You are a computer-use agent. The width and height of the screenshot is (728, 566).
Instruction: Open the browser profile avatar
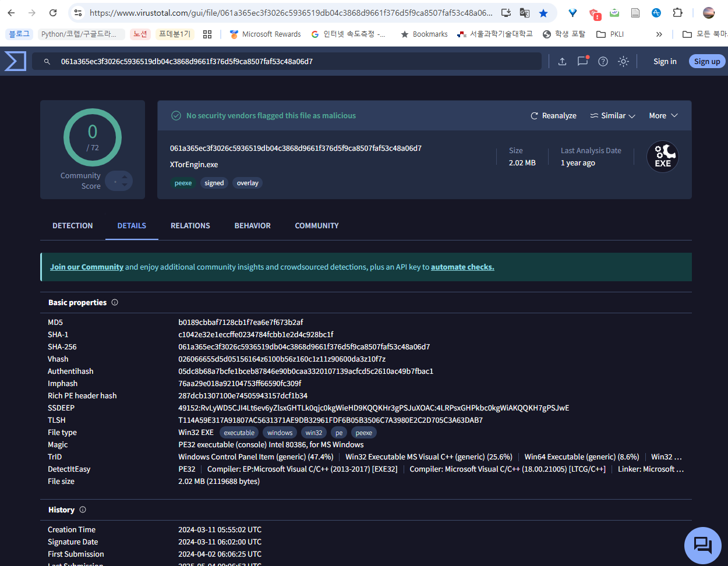point(709,12)
